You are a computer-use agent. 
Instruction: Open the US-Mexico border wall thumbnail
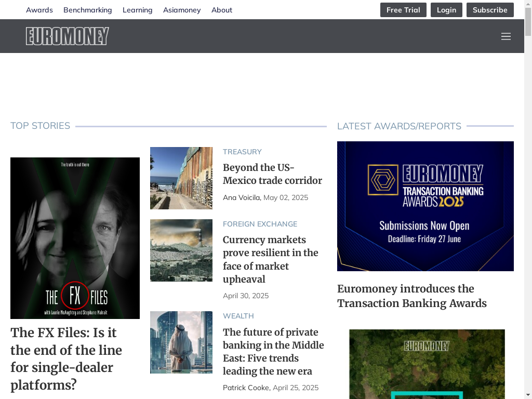point(181,178)
